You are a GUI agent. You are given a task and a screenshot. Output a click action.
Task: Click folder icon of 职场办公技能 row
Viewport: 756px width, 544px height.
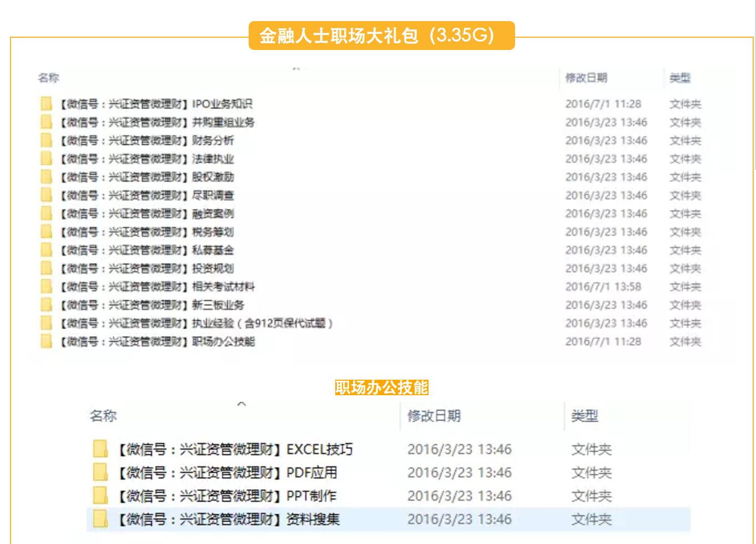click(46, 341)
